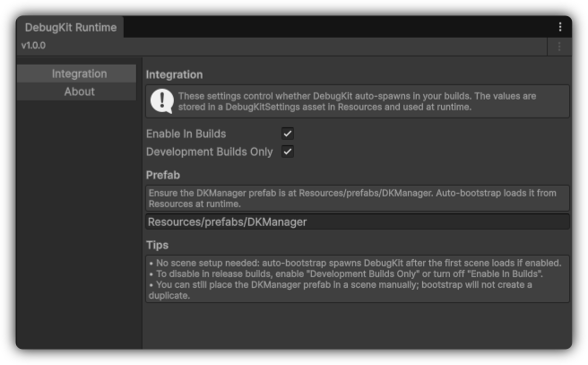Toggle the Enable In Builds checkbox
Viewport: 588px width, 365px height.
[288, 134]
